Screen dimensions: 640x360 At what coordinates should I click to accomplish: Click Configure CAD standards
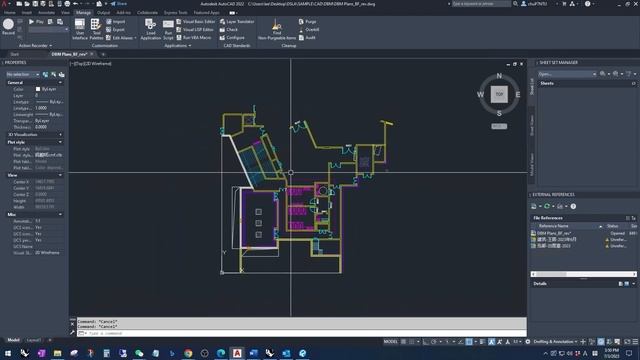point(232,38)
